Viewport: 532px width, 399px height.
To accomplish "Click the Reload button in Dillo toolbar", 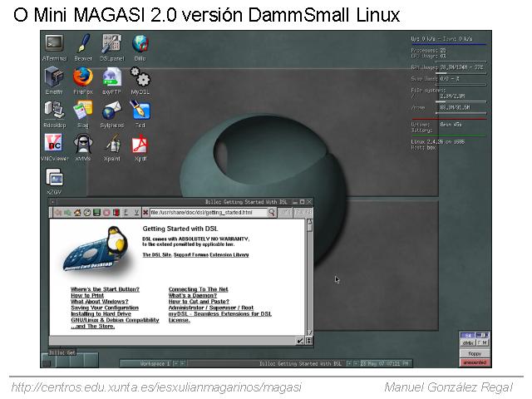I will 87,213.
